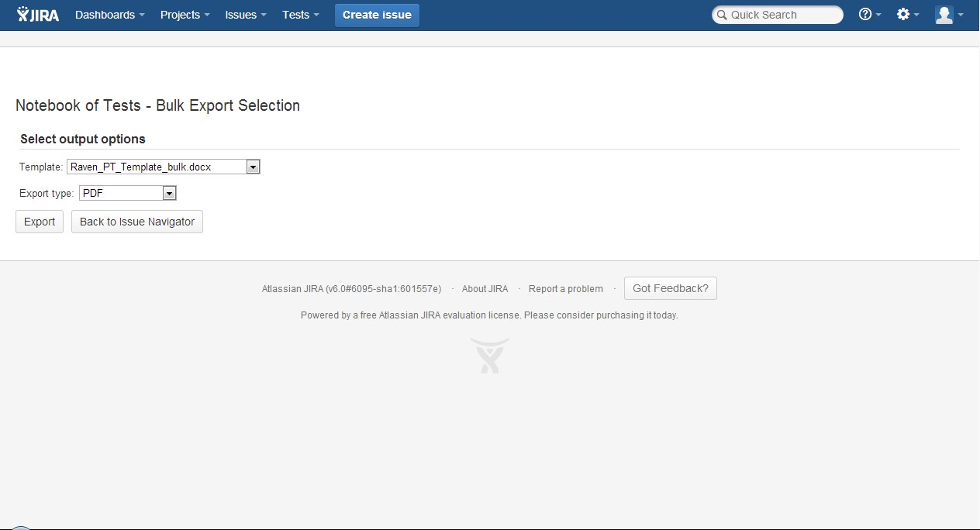Open the About JIRA link
Image resolution: width=980 pixels, height=530 pixels.
point(485,289)
